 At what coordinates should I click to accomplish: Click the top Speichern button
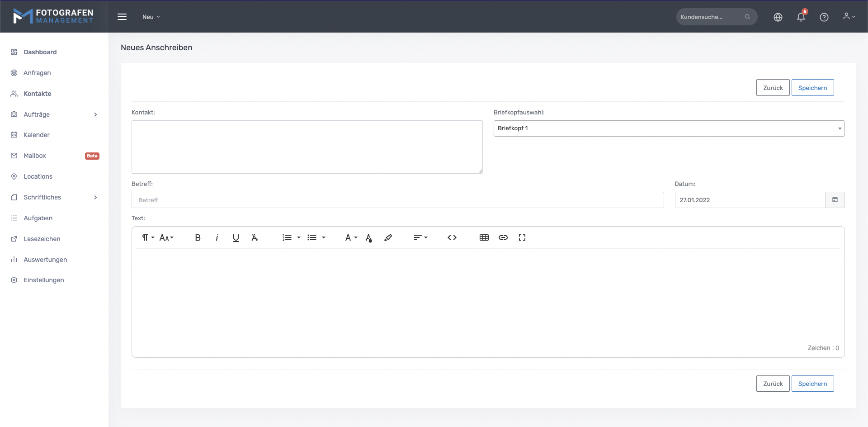pos(812,88)
